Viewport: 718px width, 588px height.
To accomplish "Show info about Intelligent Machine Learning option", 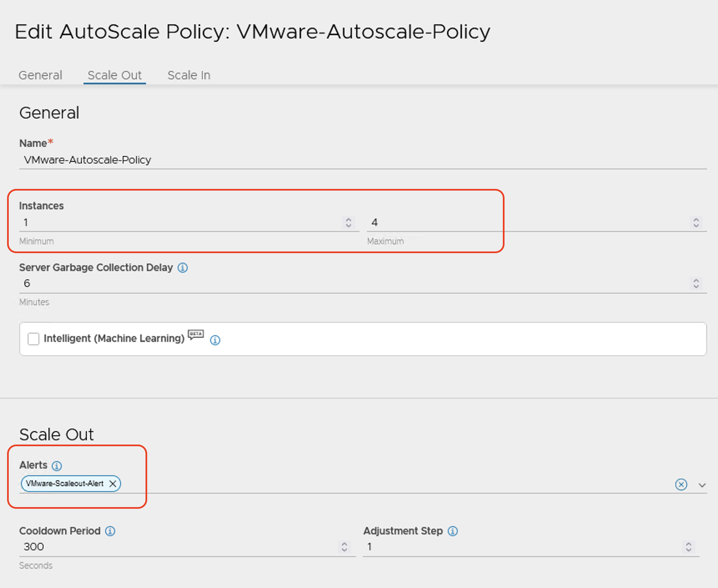I will coord(215,340).
